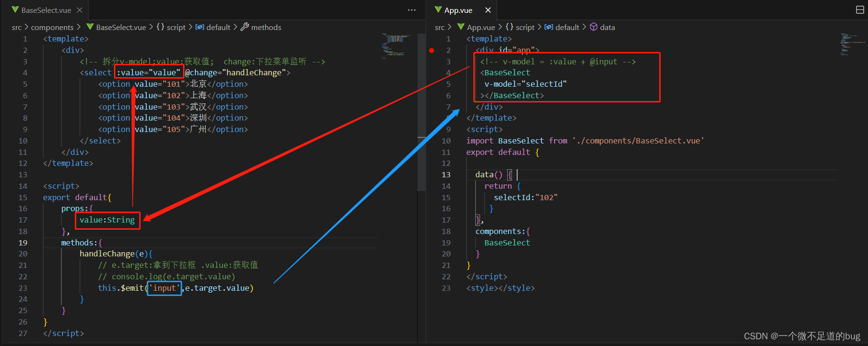Click line number 19 in BaseSelect.vue
Screen dimensions: 868x346
[x=23, y=243]
